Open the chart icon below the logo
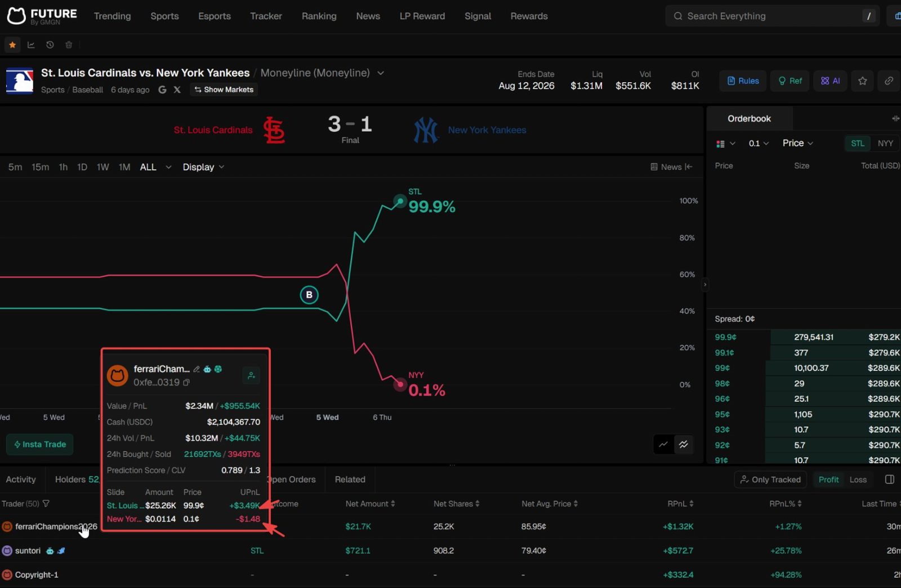Viewport: 901px width, 588px height. (31, 45)
